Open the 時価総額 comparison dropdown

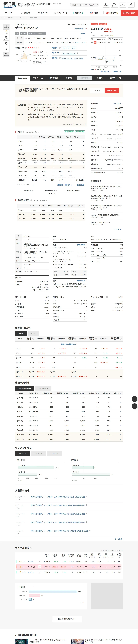click(x=26, y=587)
